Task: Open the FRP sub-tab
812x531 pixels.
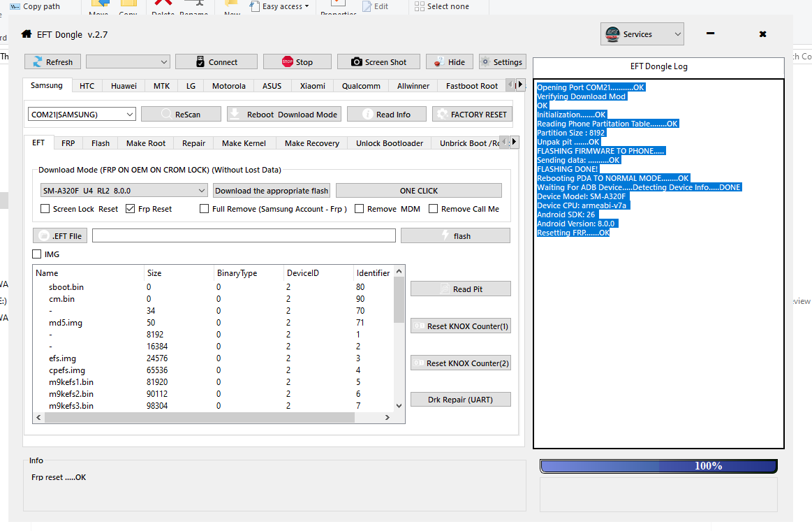Action: coord(68,143)
